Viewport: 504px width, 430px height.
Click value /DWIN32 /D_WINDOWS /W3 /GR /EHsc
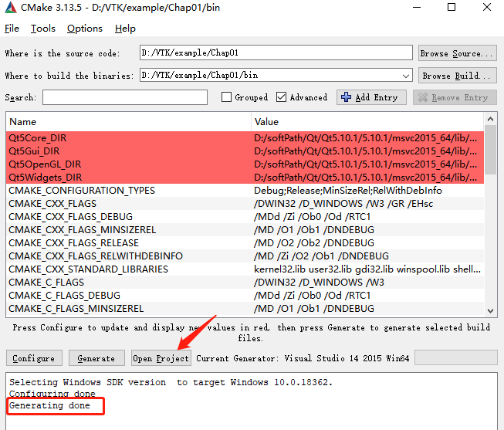pyautogui.click(x=343, y=204)
